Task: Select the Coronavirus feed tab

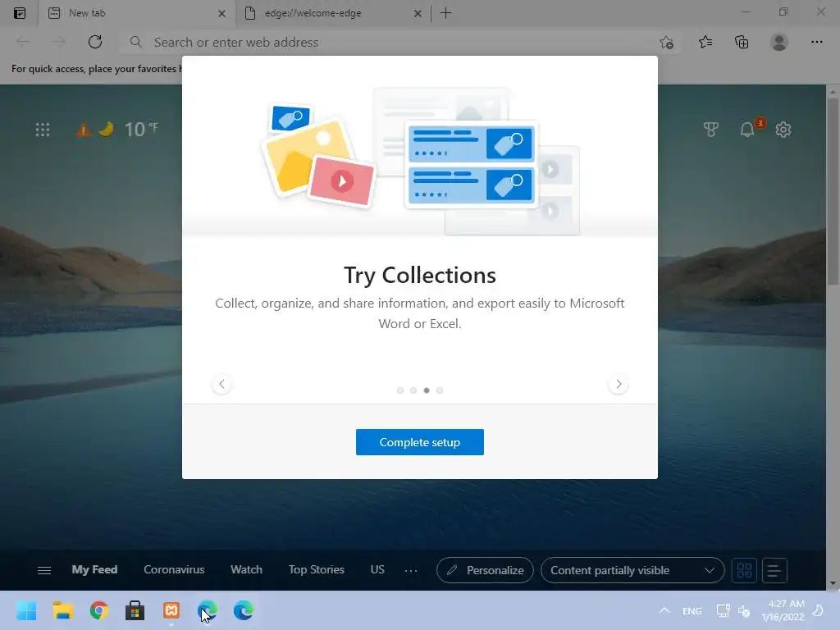Action: click(x=174, y=569)
